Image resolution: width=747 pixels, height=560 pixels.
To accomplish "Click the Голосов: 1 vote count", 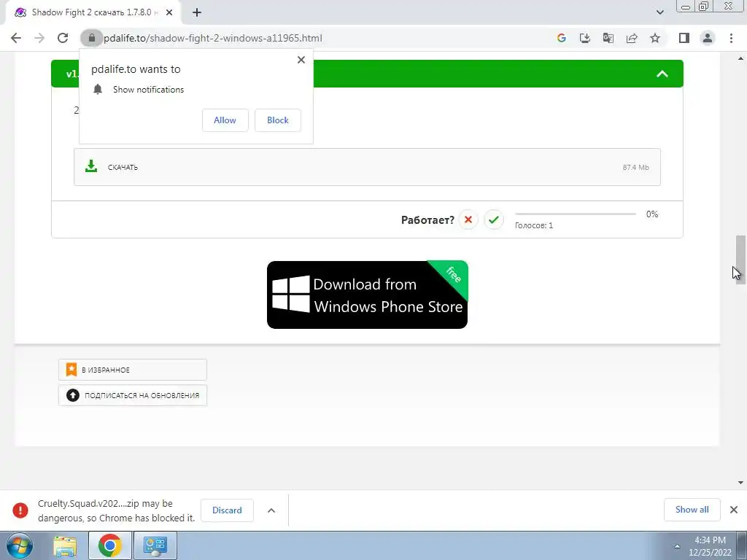I will (x=533, y=225).
